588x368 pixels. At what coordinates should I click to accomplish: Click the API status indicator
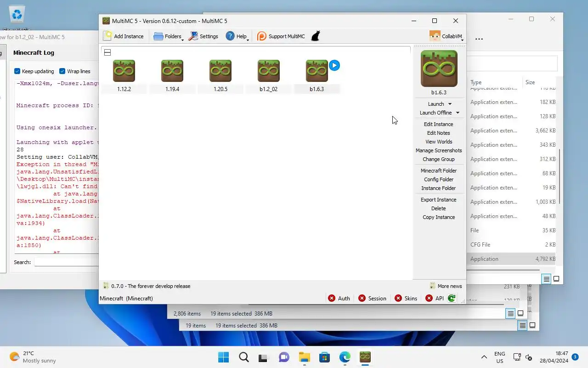435,299
